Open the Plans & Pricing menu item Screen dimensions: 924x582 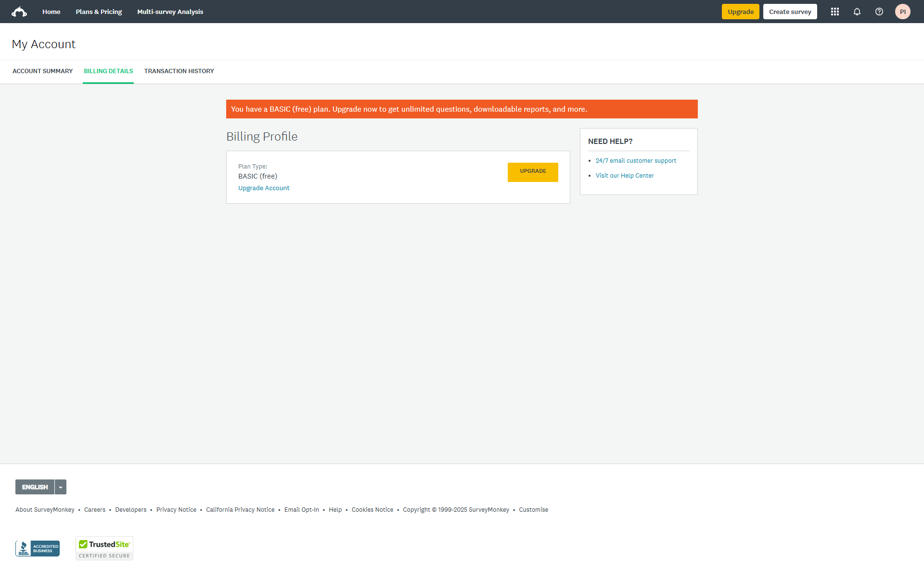[99, 12]
